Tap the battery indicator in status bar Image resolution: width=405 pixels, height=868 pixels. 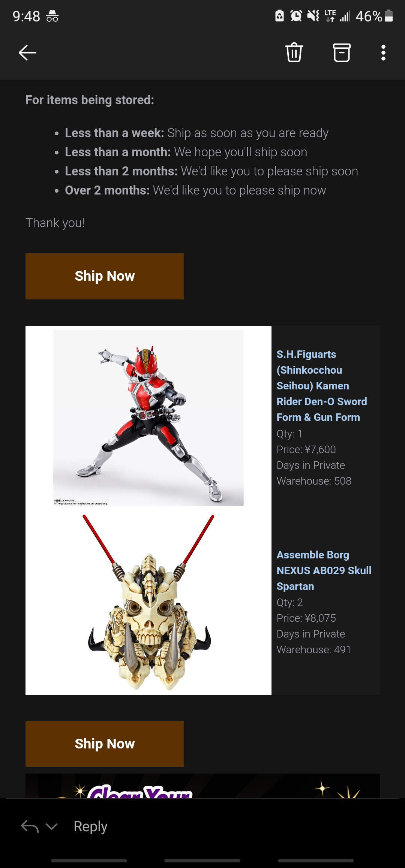pyautogui.click(x=389, y=16)
